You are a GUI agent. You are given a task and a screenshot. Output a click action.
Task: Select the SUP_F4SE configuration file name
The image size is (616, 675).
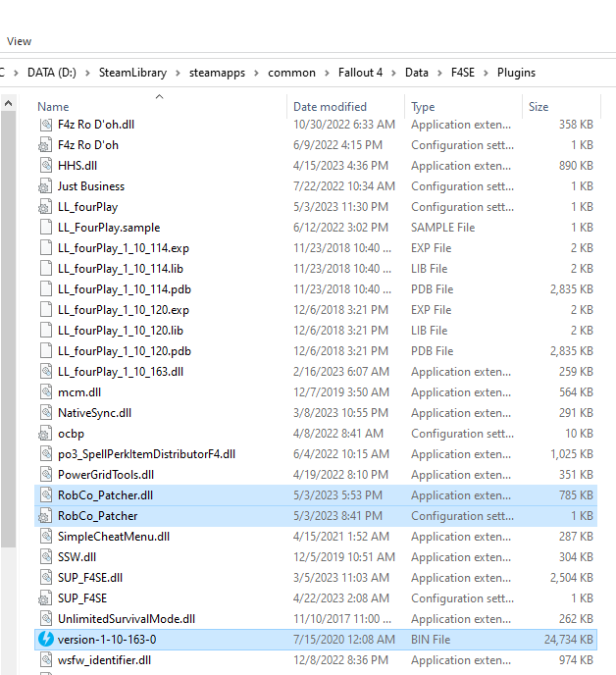click(82, 598)
